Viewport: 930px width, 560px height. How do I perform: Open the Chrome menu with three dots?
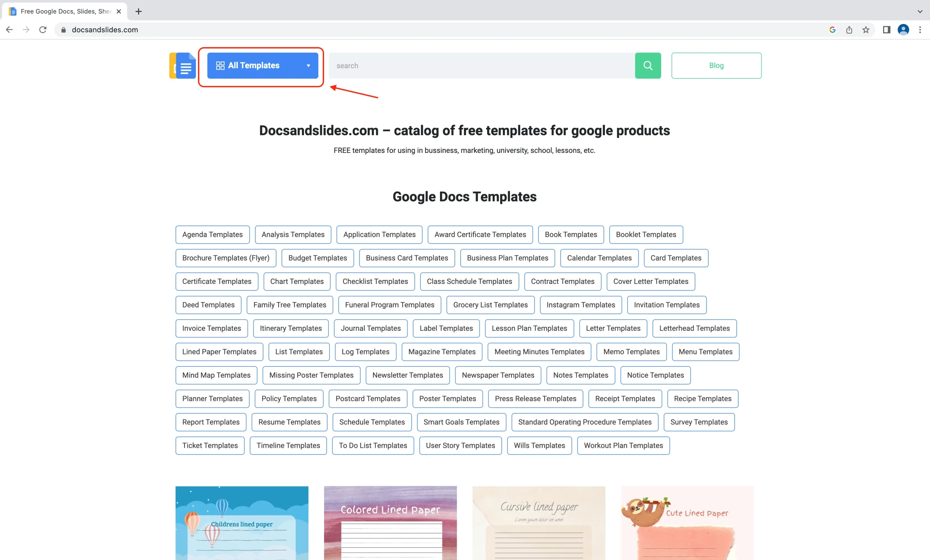point(920,29)
